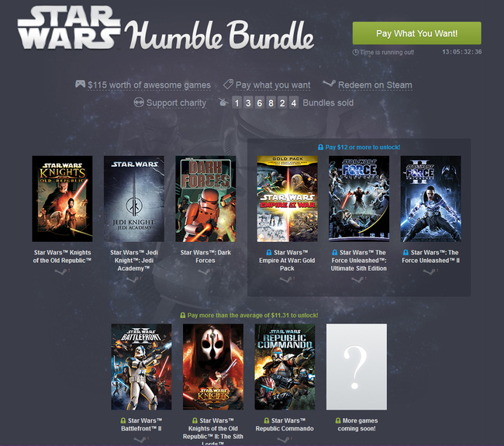504x446 pixels.
Task: Click the Steam icon under Knights of the Old Republic
Action: coord(60,271)
